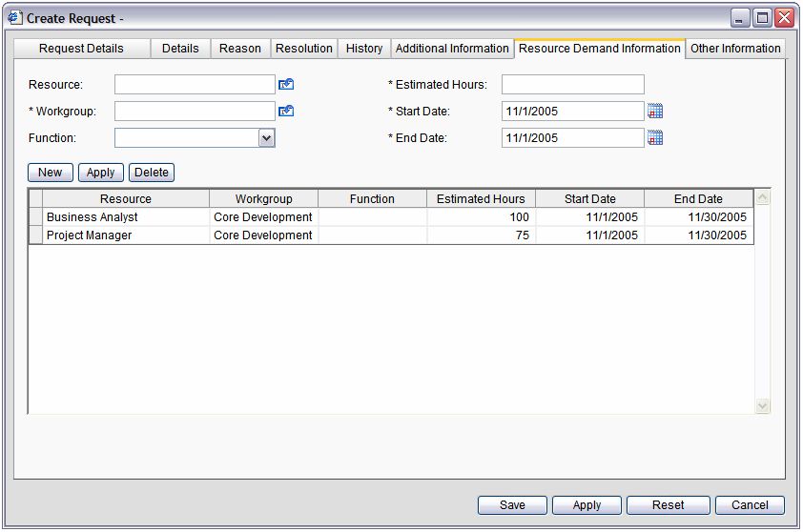Sort by the Estimated Hours column header
The width and height of the screenshot is (803, 532).
(x=481, y=199)
